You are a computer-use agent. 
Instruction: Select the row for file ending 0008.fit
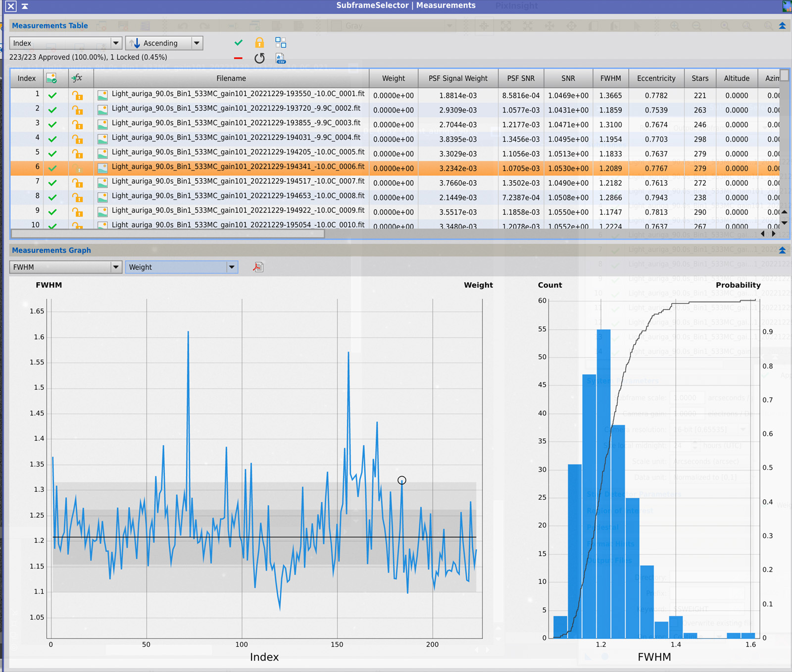click(395, 197)
